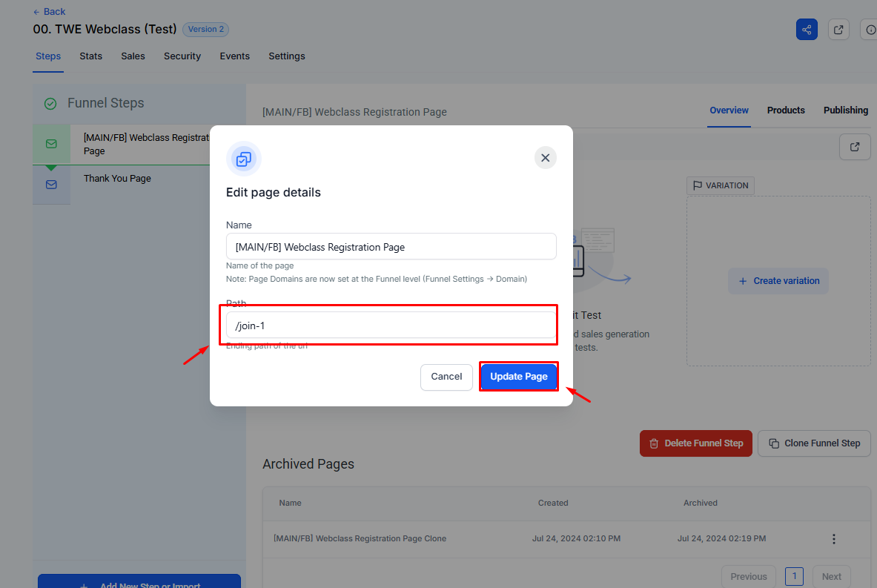Open page preview external link icon

pos(855,147)
